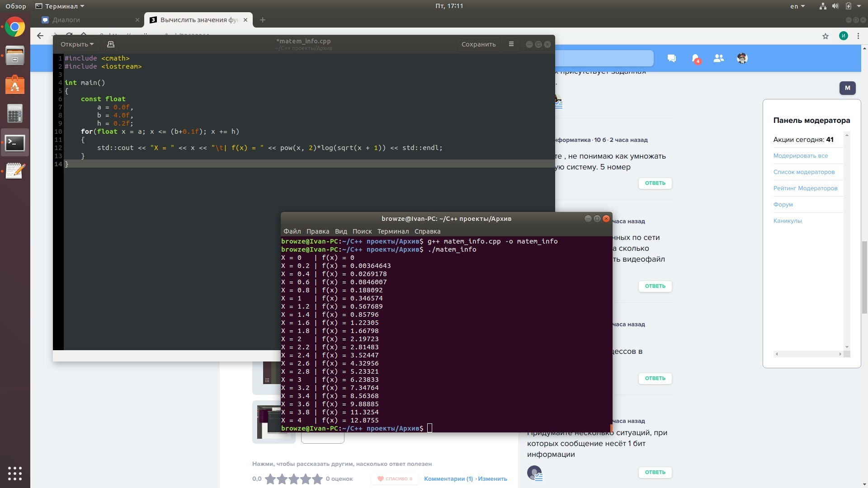
Task: Expand the Терминал app menu
Action: tap(60, 6)
